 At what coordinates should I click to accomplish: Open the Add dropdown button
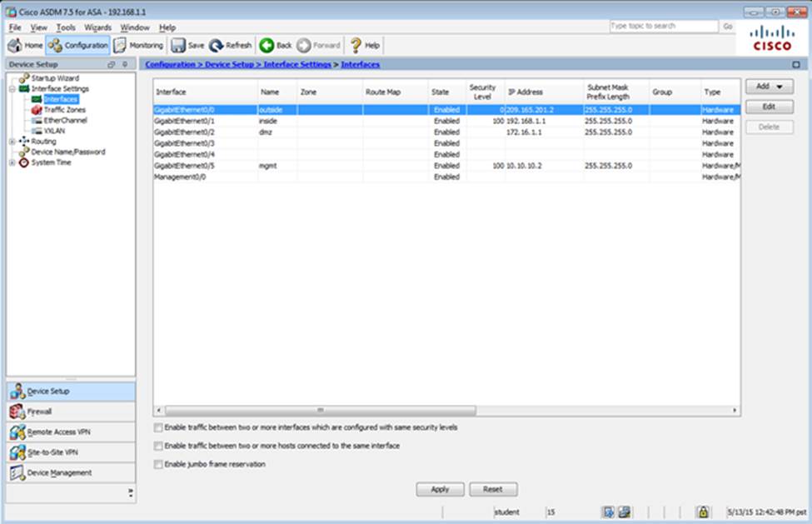769,87
